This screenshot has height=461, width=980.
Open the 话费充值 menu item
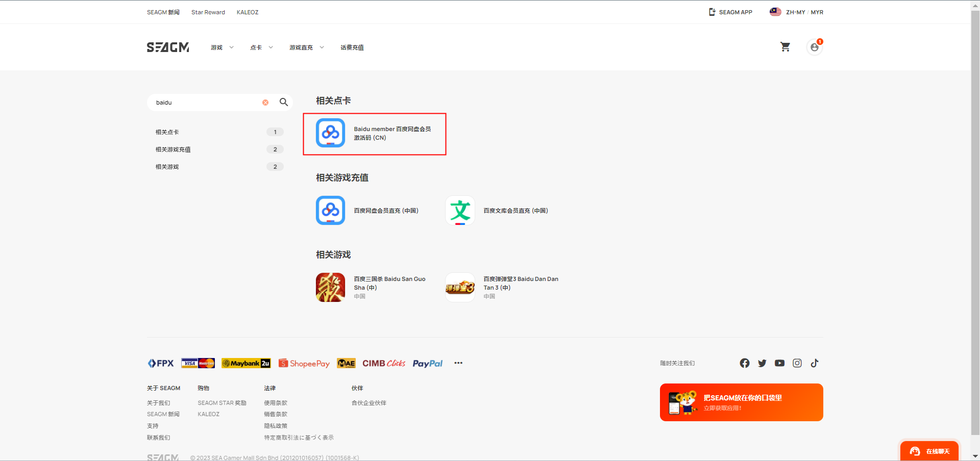coord(352,47)
